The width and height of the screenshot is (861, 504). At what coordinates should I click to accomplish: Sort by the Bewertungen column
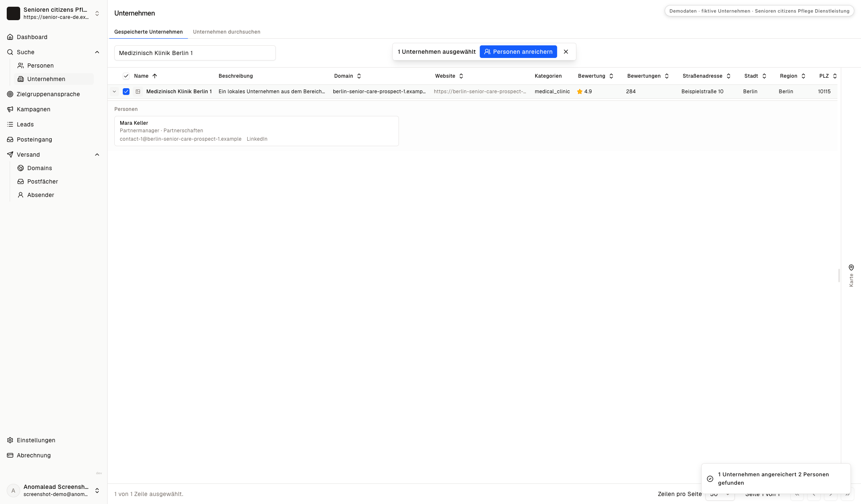coord(648,76)
